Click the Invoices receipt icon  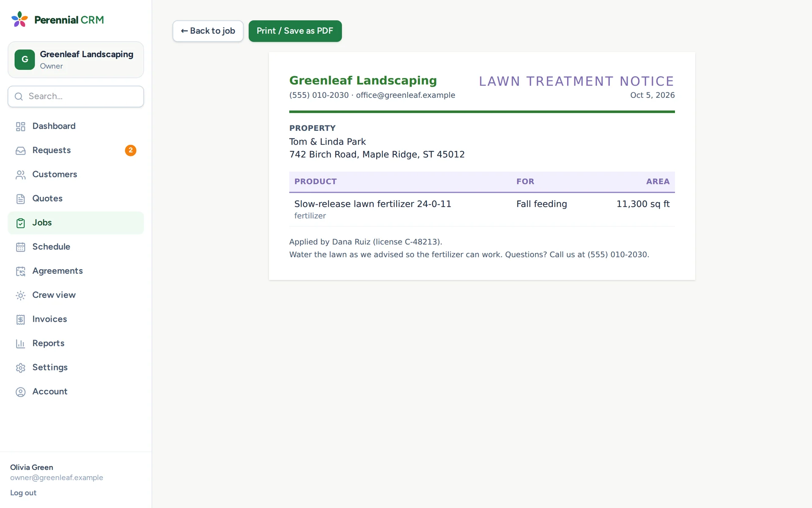(x=20, y=320)
